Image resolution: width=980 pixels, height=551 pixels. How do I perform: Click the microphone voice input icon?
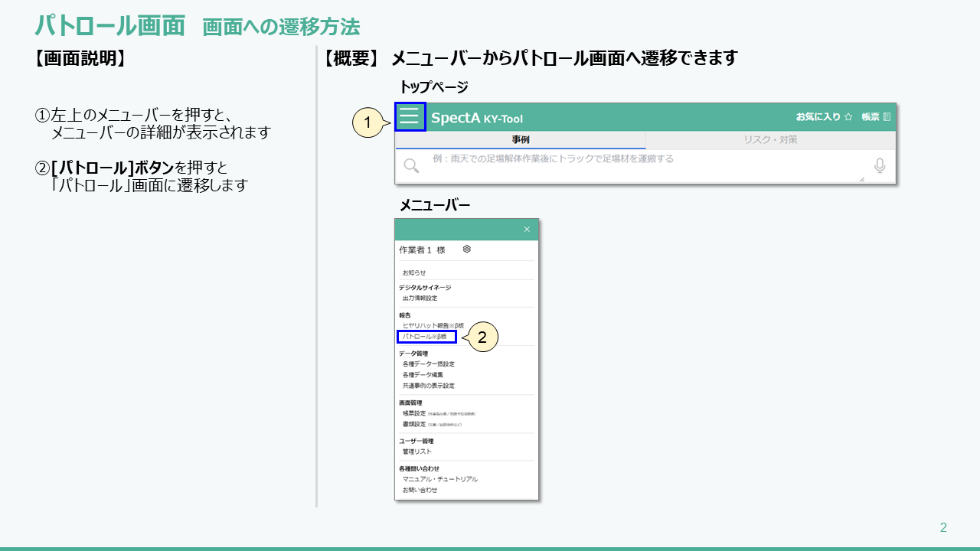click(880, 166)
